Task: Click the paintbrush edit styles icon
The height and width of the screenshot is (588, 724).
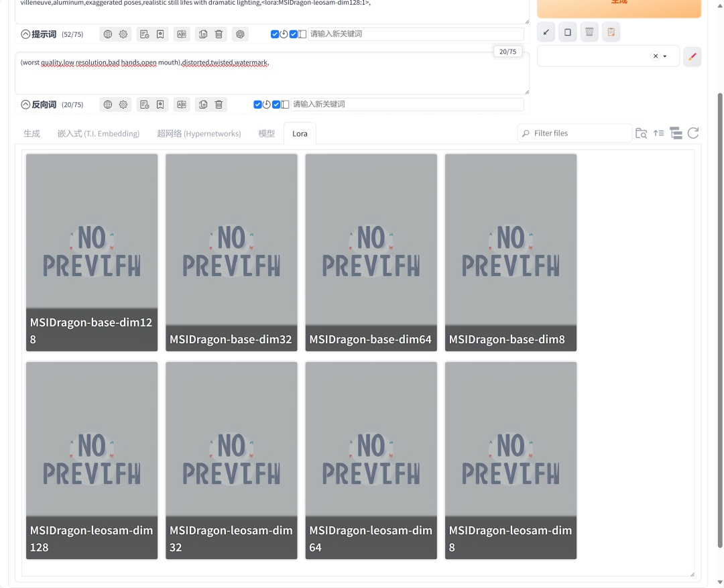Action: [x=692, y=56]
